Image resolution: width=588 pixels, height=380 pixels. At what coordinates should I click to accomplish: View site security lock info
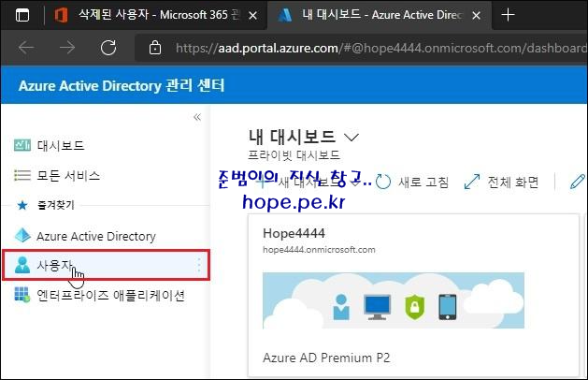tap(155, 48)
